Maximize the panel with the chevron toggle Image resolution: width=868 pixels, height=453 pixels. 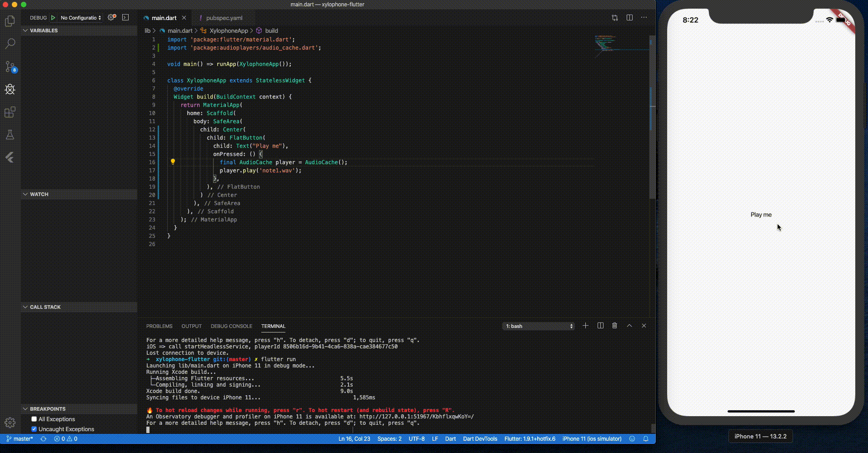[629, 326]
